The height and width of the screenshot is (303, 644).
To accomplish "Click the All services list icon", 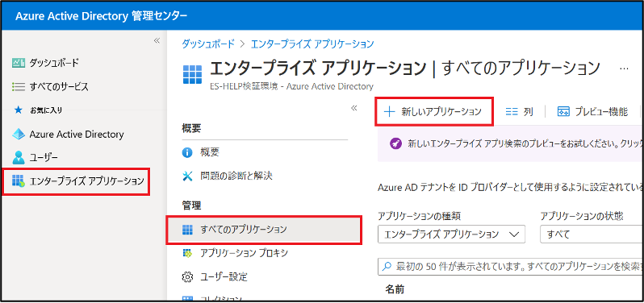I will (19, 87).
